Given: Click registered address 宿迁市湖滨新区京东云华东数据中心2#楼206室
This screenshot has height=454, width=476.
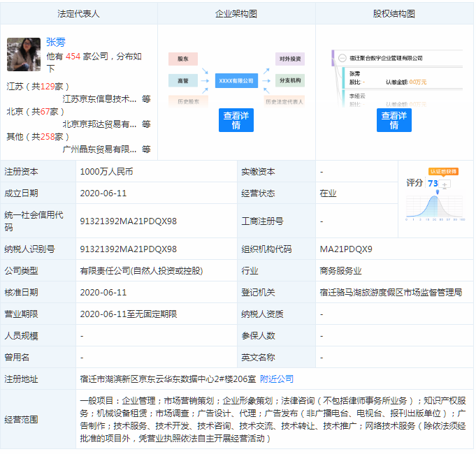Looking at the screenshot, I should point(168,379).
